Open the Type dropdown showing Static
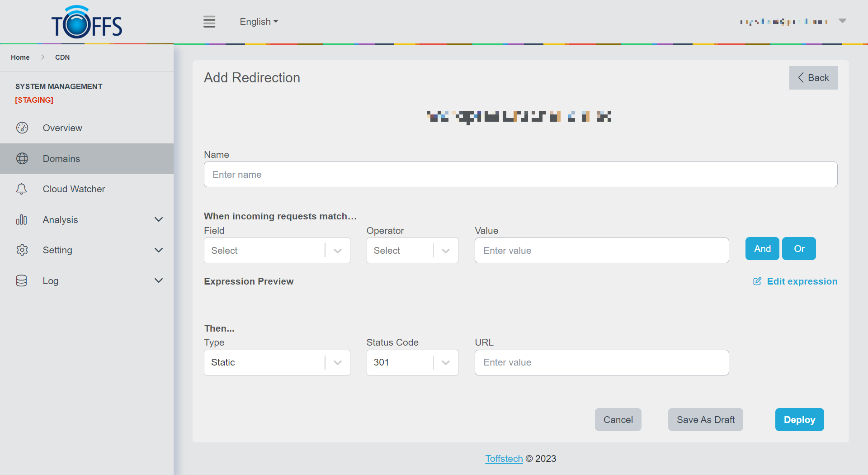Image resolution: width=868 pixels, height=475 pixels. (x=277, y=362)
